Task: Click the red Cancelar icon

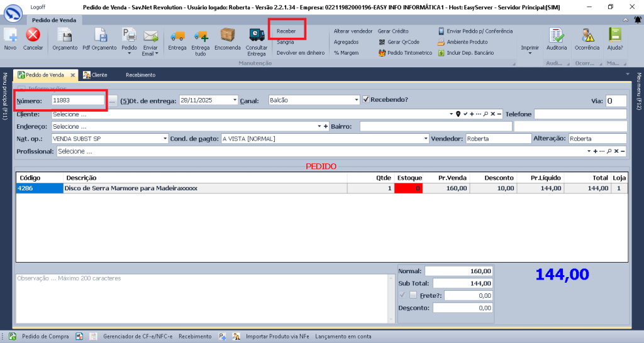Action: (33, 35)
